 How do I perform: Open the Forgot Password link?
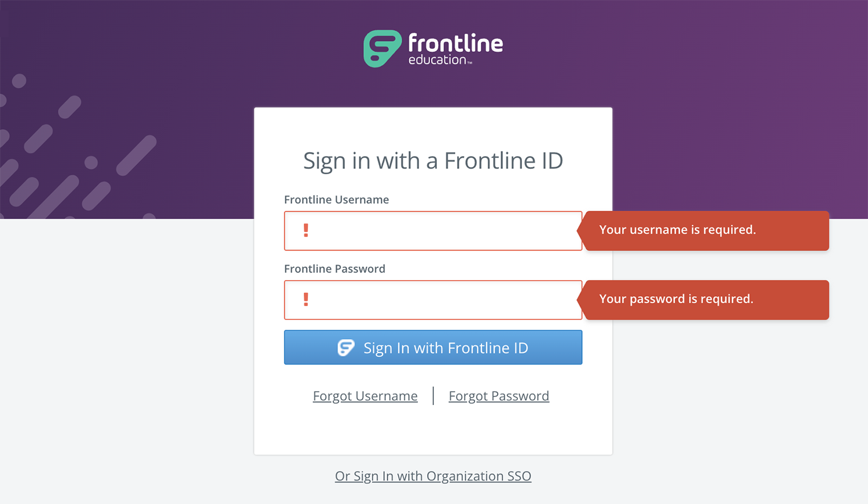click(x=499, y=396)
